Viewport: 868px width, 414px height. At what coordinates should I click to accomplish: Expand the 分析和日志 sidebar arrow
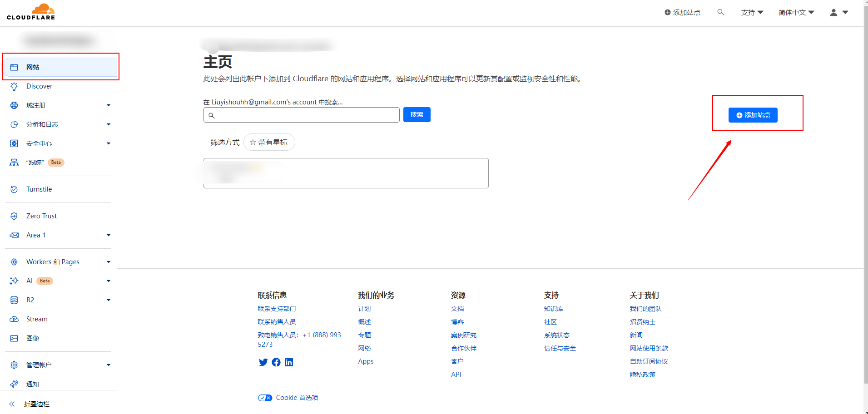(x=109, y=124)
